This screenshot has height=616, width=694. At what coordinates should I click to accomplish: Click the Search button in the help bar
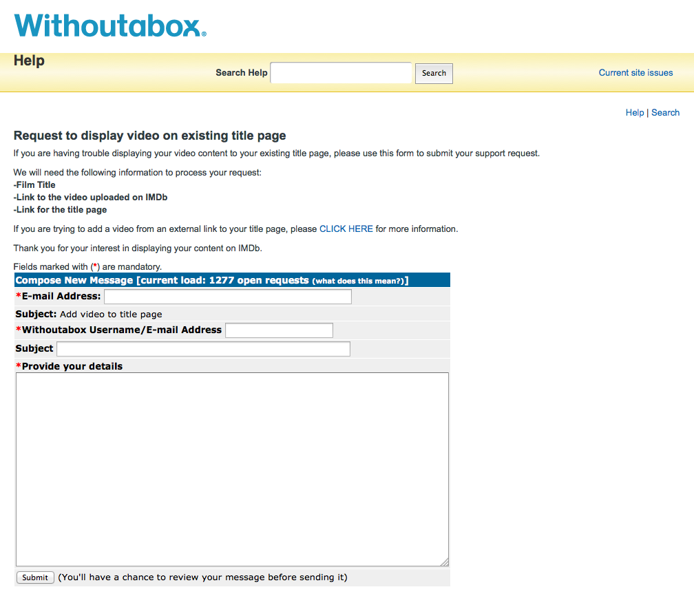coord(434,74)
